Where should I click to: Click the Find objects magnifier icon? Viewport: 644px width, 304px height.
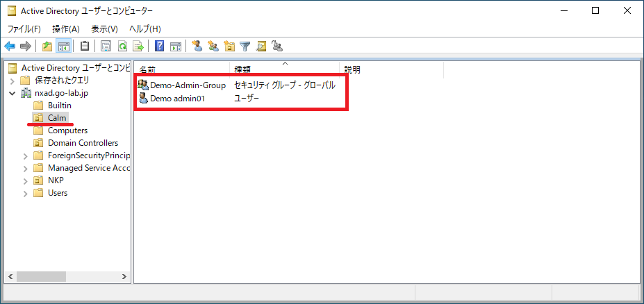261,47
